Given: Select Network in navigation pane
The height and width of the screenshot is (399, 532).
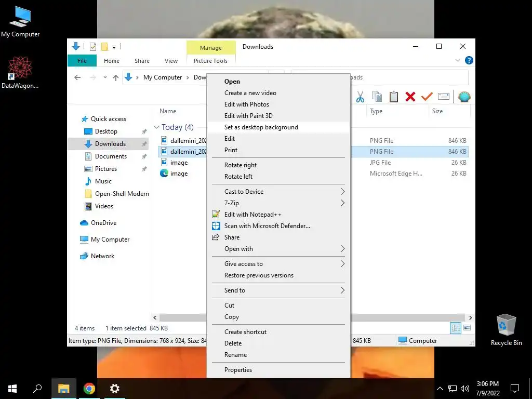Looking at the screenshot, I should [x=102, y=256].
